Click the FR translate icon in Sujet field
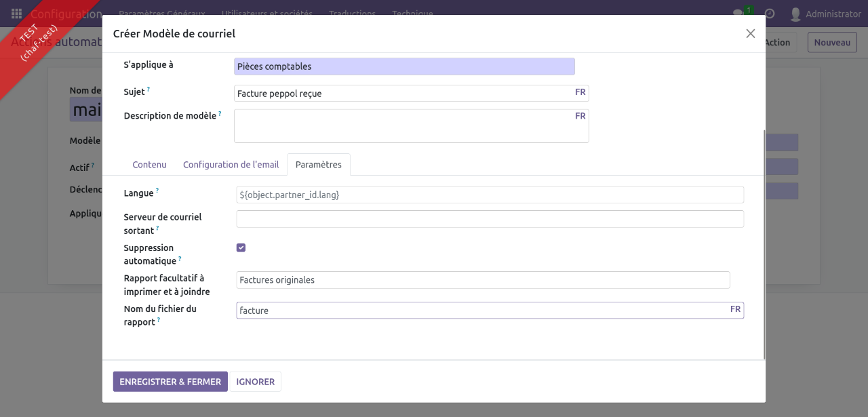 pos(580,92)
